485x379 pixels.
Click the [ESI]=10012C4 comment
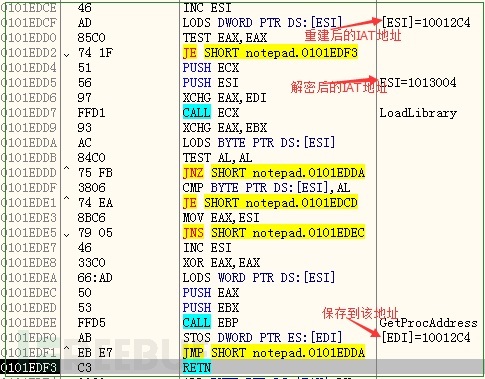click(426, 23)
